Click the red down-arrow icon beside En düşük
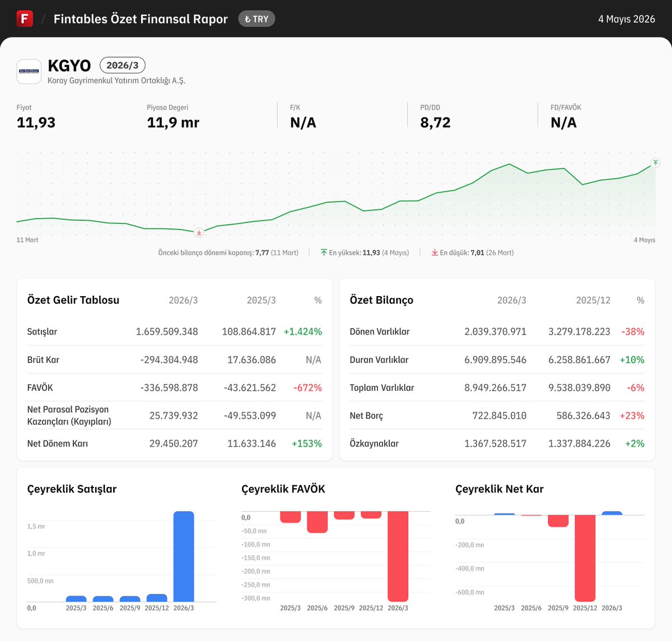 [435, 252]
